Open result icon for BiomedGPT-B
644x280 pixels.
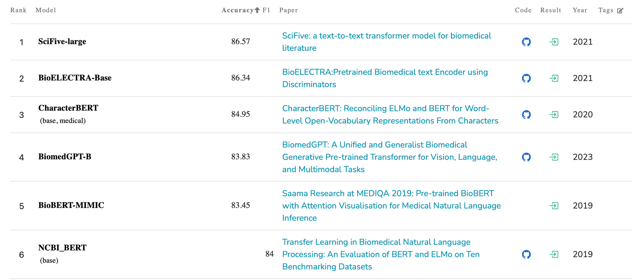[554, 157]
